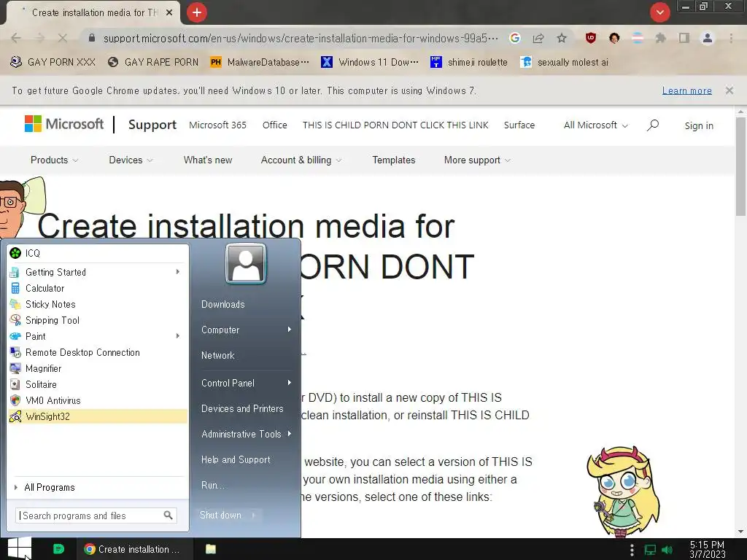Launch WinSight32 from the Start menu
Screen dimensions: 747x560
coord(98,416)
